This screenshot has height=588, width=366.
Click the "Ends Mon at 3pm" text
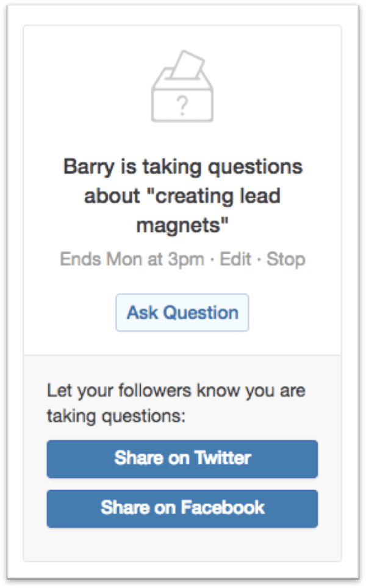pos(132,260)
